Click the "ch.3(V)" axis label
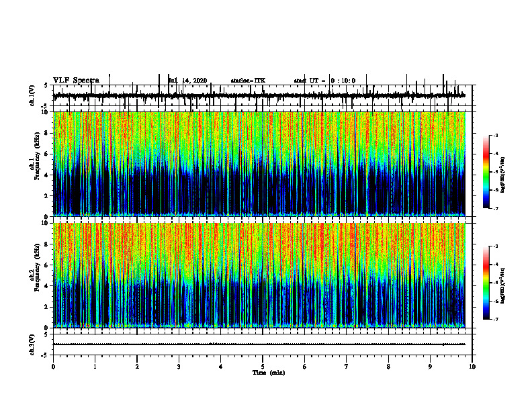 (32, 345)
